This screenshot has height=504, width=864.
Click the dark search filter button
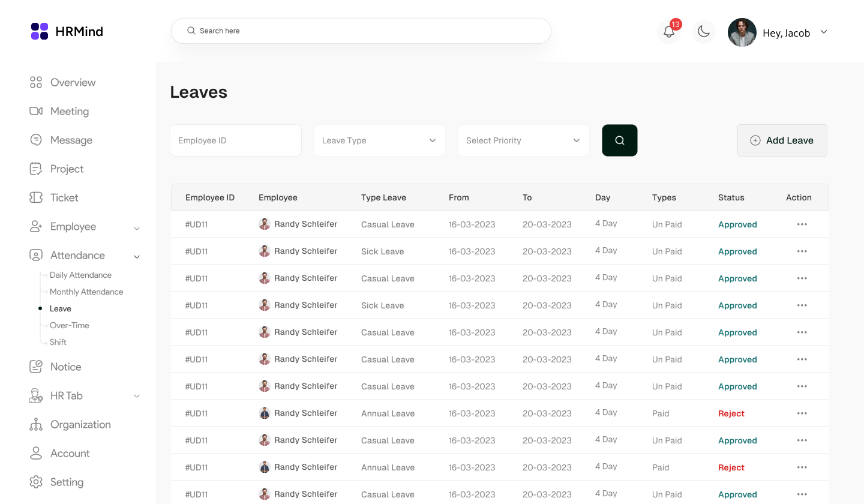[x=619, y=140]
